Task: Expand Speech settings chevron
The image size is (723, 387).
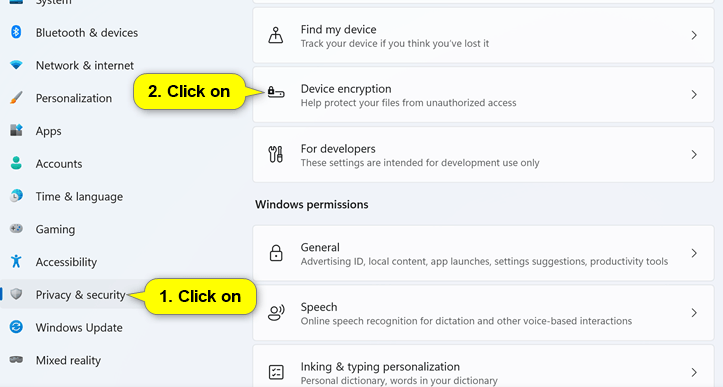Action: tap(694, 313)
